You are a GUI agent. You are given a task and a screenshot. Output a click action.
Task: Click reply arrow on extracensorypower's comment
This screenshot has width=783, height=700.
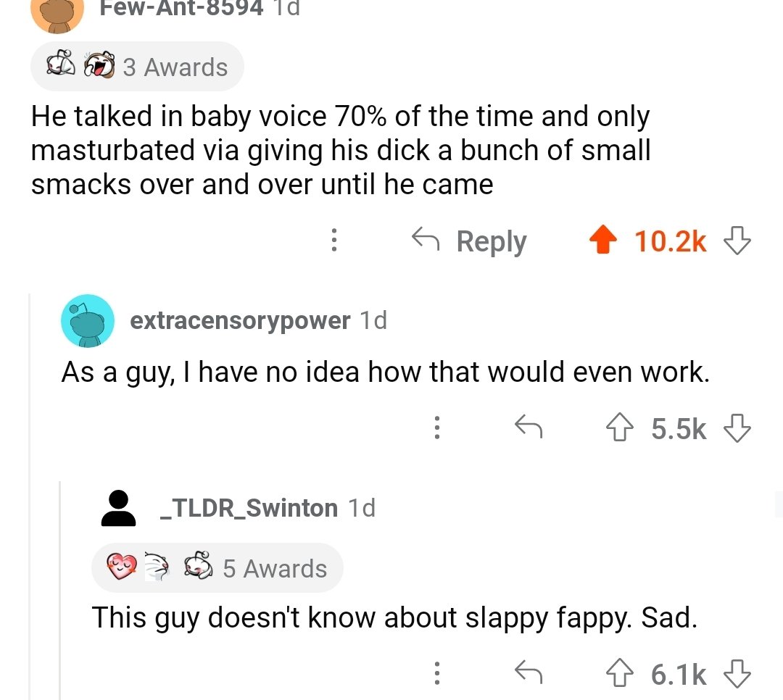coord(529,429)
